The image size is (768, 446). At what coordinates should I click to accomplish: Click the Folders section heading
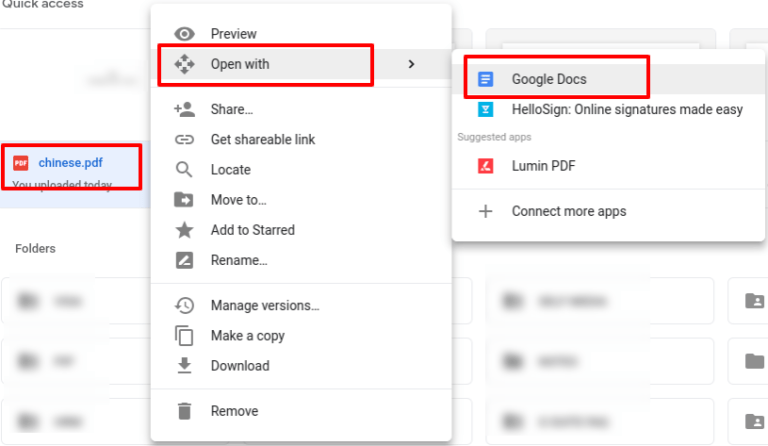pos(35,249)
